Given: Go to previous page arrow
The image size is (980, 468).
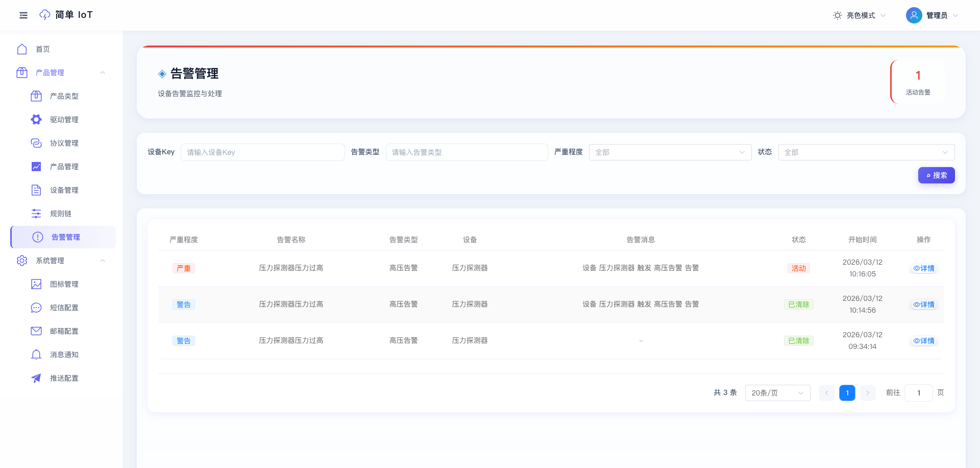Looking at the screenshot, I should point(827,393).
